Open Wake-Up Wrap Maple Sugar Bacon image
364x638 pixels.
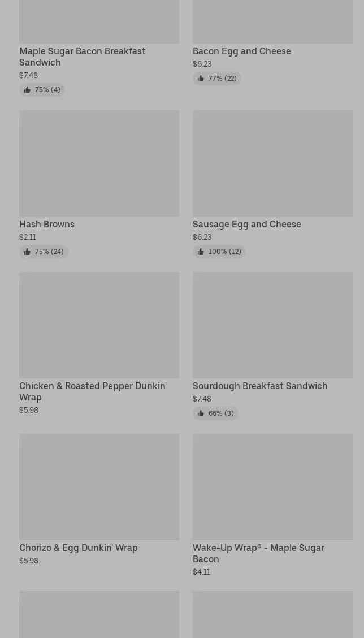272,486
